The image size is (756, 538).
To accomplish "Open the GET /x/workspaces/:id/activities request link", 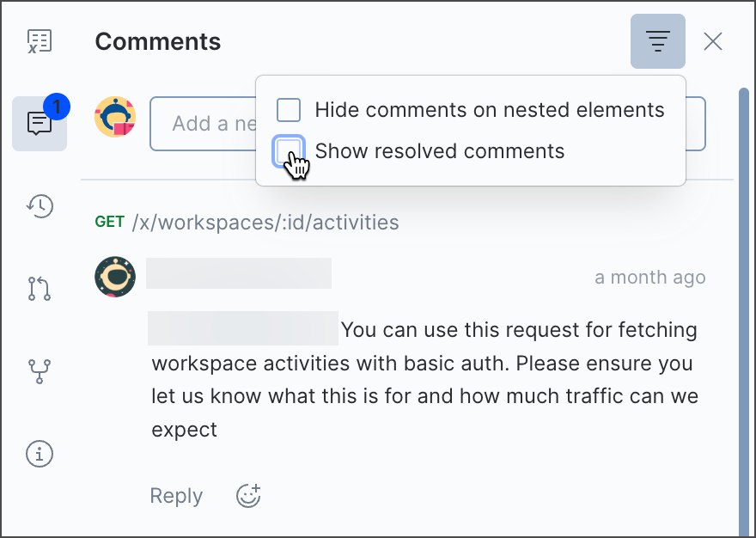I will click(x=265, y=223).
